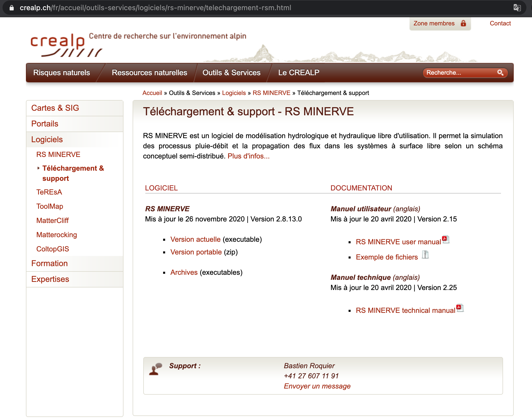Image resolution: width=532 pixels, height=419 pixels.
Task: Open the Ressources naturelles menu
Action: point(149,73)
